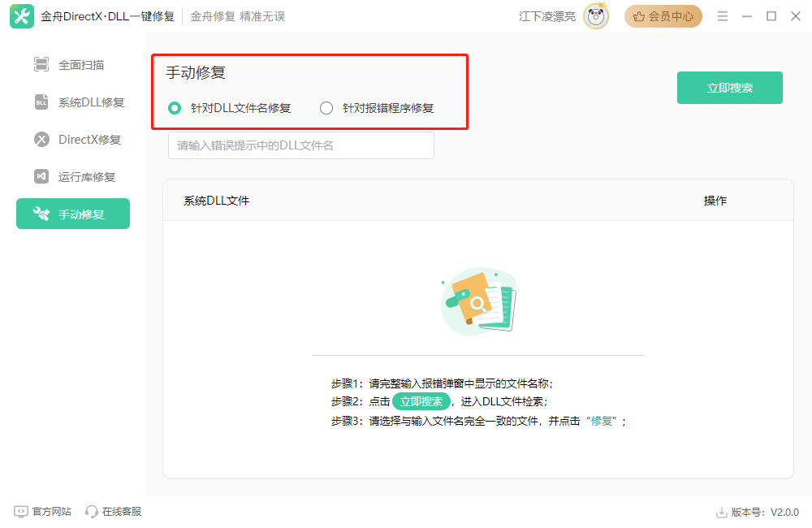Select 针对DLL文件名修复 radio option
The height and width of the screenshot is (528, 812).
click(175, 108)
